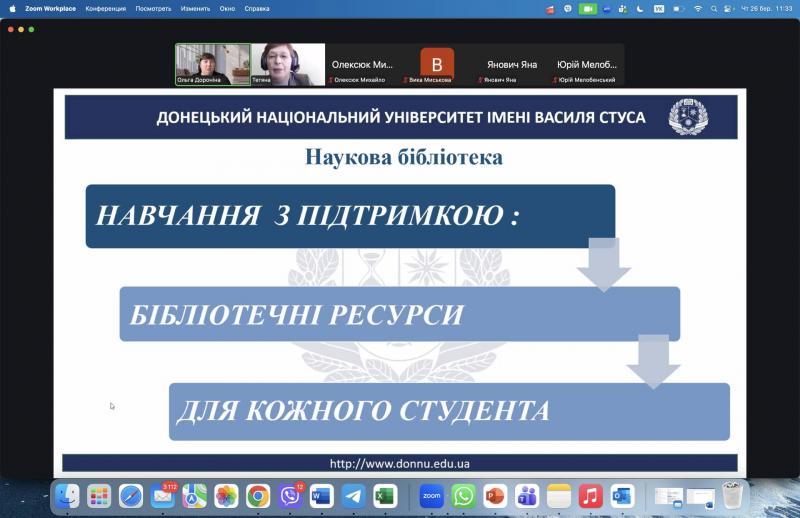Screen dimensions: 800x518
Task: Click the donnu.edu.ua link on the slide
Action: [400, 463]
